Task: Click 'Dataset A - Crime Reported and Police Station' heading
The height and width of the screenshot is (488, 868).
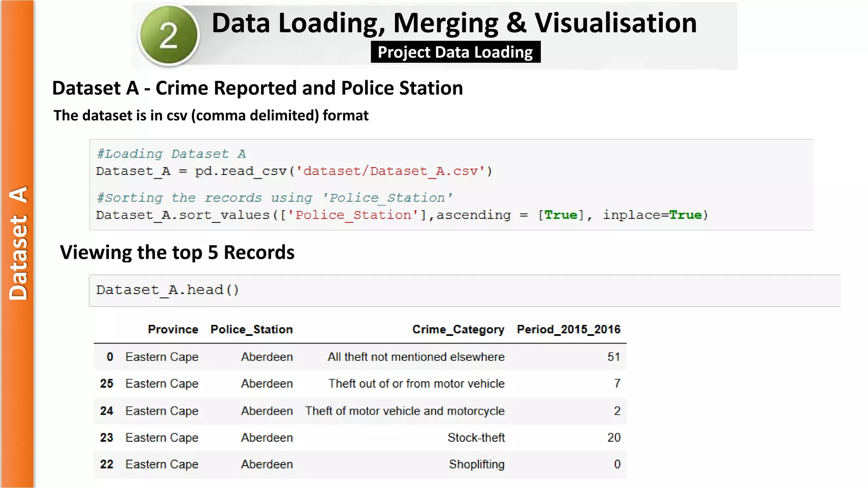Action: coord(257,89)
